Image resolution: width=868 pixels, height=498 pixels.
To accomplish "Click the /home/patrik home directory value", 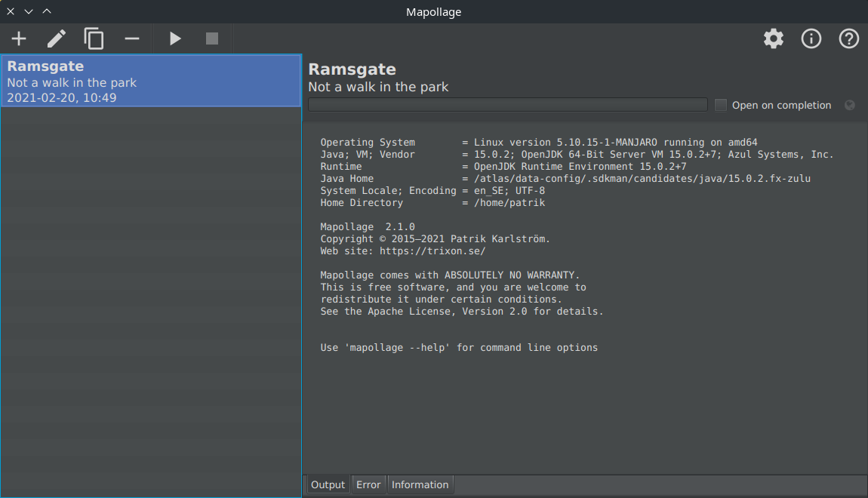I will 509,202.
